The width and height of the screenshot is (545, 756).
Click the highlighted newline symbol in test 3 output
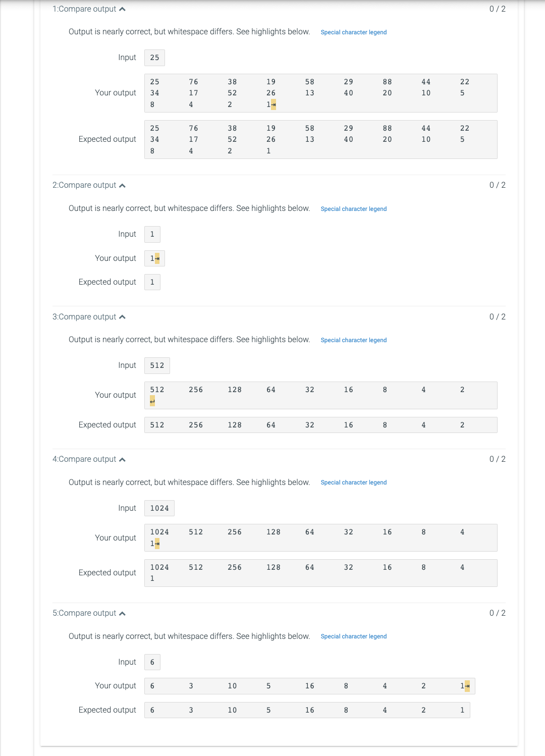coord(152,401)
